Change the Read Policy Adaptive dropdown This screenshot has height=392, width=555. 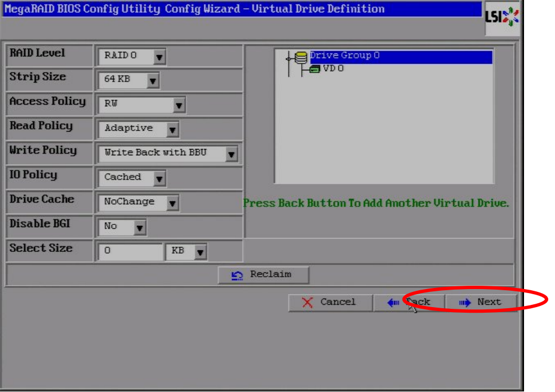click(x=172, y=129)
